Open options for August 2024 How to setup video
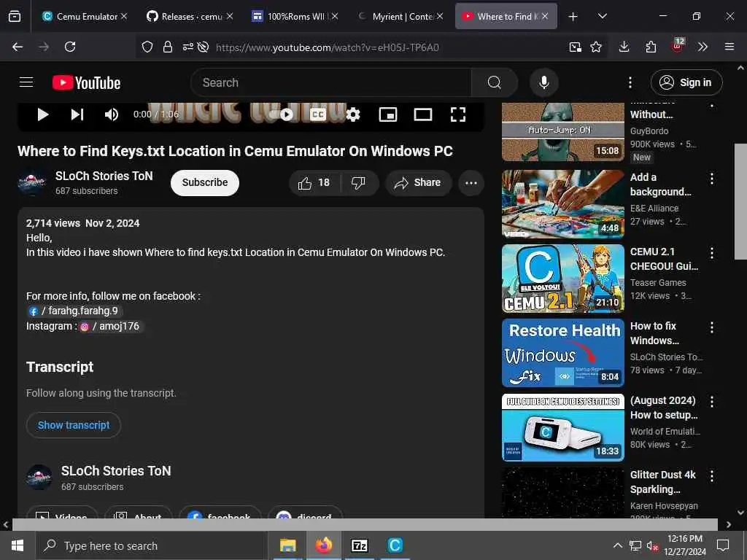Viewport: 747px width, 560px height. [712, 402]
